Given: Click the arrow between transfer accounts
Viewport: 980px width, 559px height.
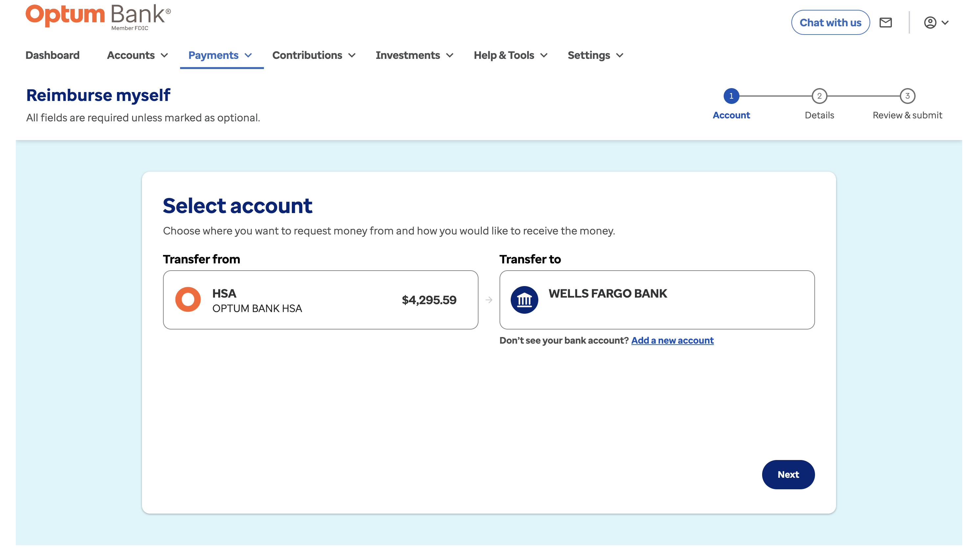Looking at the screenshot, I should [x=488, y=300].
